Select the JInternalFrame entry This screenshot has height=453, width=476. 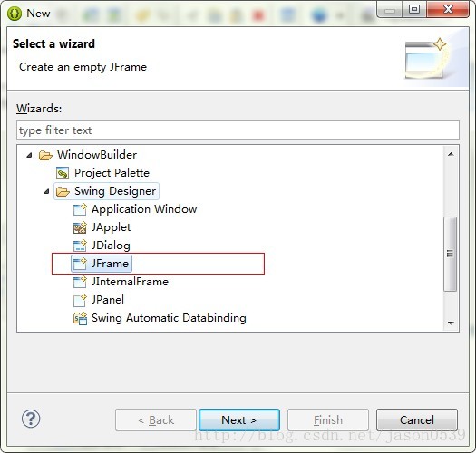pos(130,282)
